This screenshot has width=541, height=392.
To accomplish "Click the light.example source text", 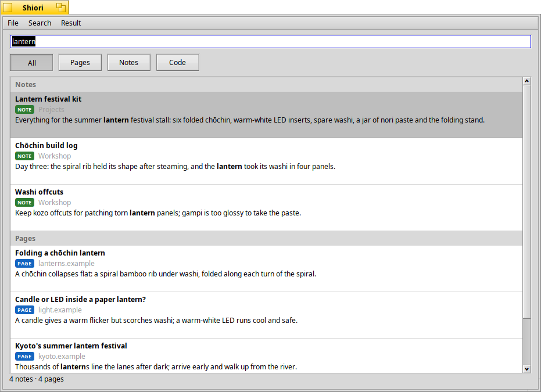I will pos(60,310).
